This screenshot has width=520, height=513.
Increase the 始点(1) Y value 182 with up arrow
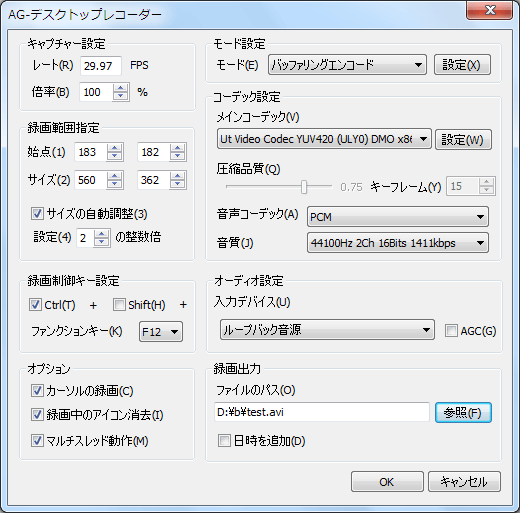point(177,148)
